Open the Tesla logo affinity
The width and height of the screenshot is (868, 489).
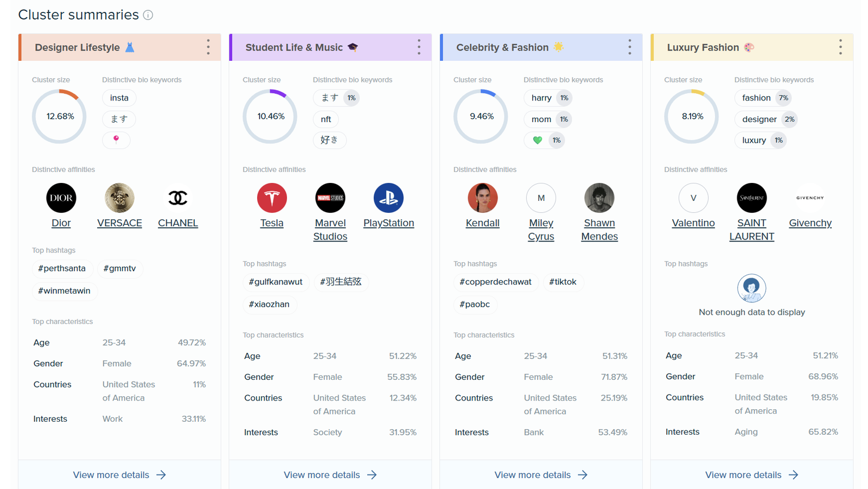pyautogui.click(x=272, y=198)
